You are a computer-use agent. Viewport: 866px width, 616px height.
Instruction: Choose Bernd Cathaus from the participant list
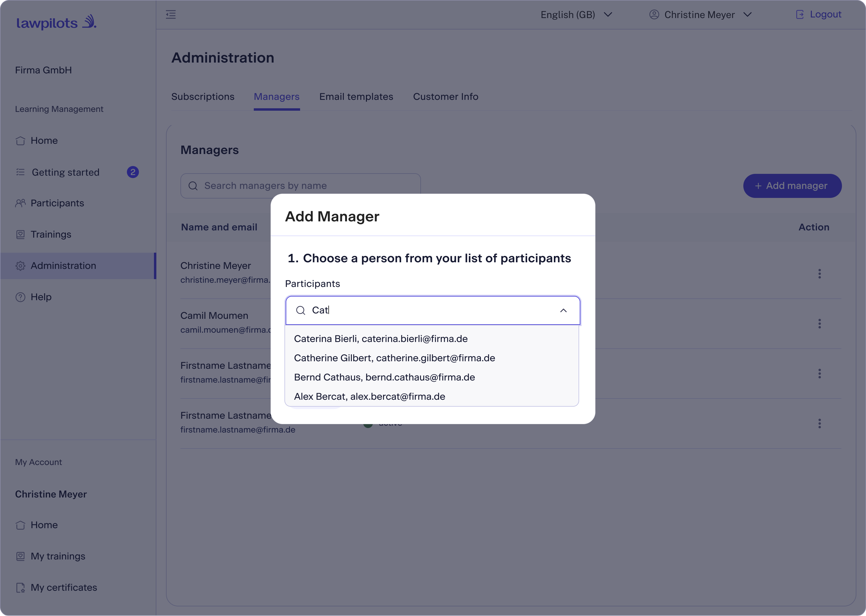(x=385, y=377)
